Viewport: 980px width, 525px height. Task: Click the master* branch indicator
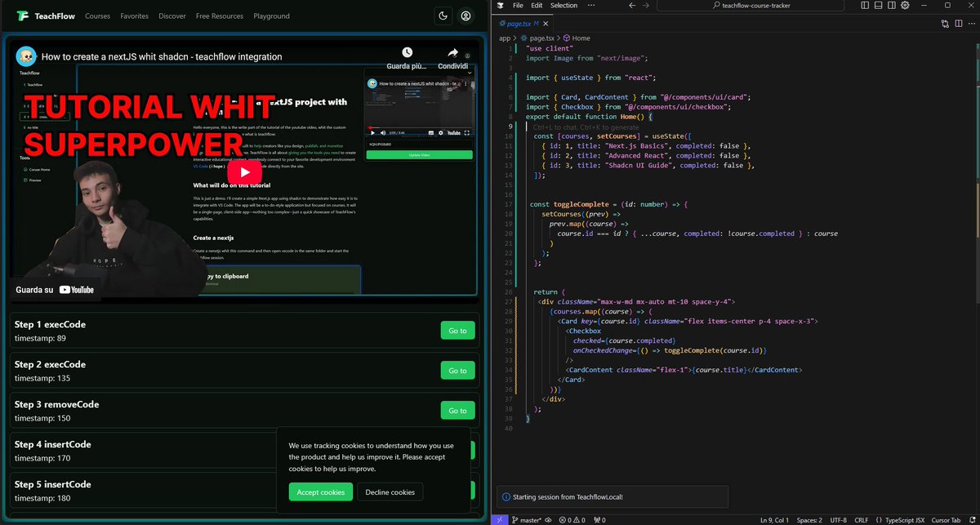(x=527, y=519)
